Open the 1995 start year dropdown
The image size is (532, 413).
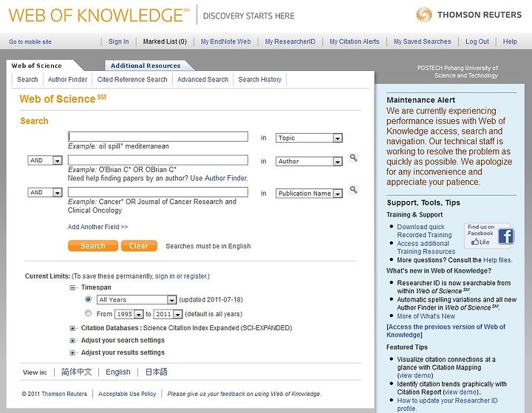coord(129,314)
